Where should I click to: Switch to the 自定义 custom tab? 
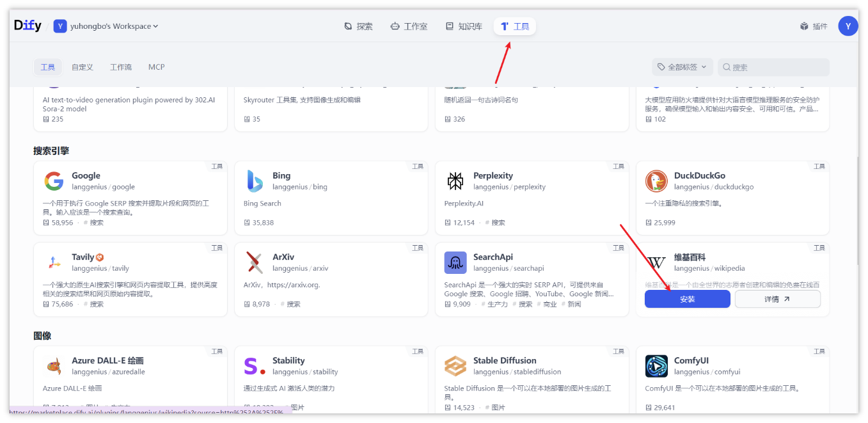pos(83,67)
